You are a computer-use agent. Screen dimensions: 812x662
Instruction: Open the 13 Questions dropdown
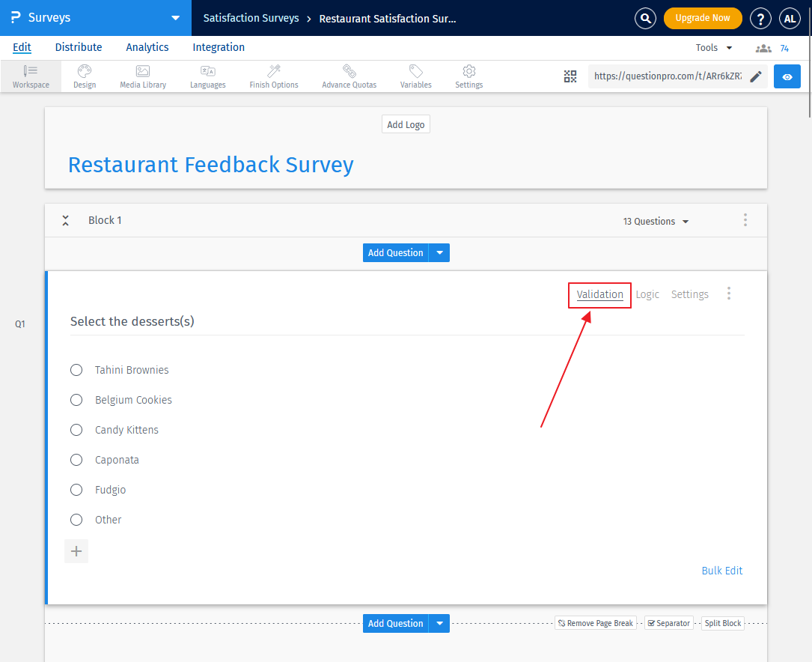tap(655, 221)
